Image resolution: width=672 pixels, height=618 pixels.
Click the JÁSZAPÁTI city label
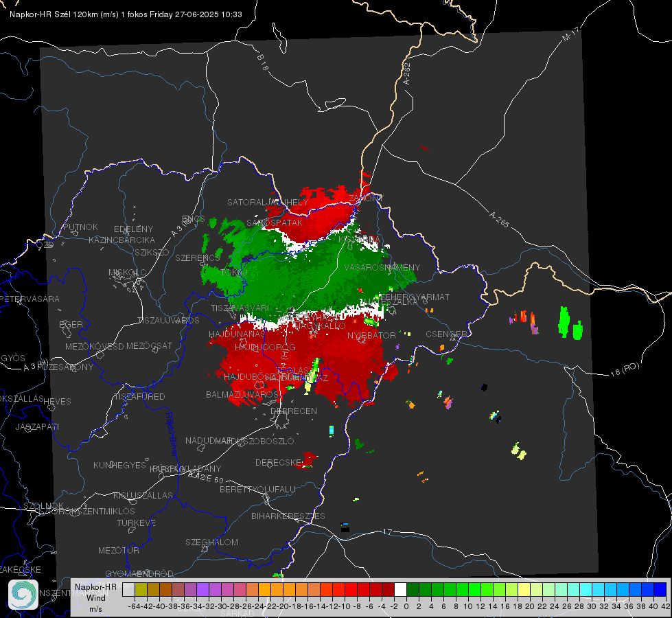[37, 426]
